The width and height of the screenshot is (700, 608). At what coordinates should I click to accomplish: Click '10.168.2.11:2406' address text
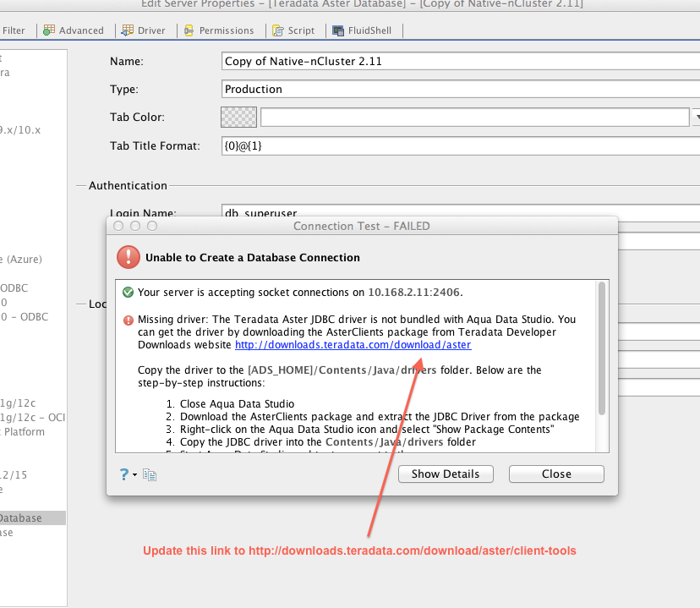point(414,293)
